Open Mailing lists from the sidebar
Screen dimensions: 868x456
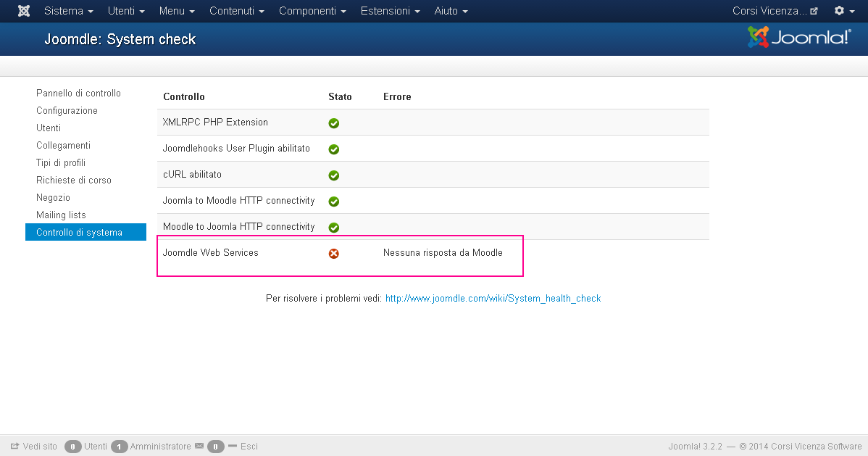(61, 215)
